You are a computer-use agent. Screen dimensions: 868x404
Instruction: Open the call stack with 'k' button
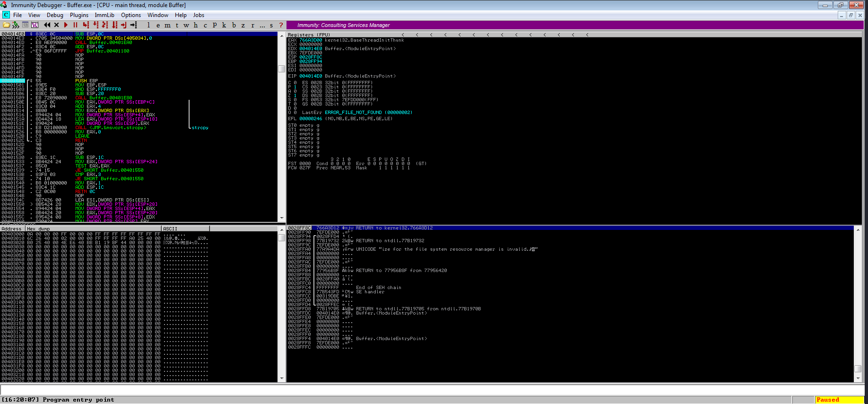224,25
